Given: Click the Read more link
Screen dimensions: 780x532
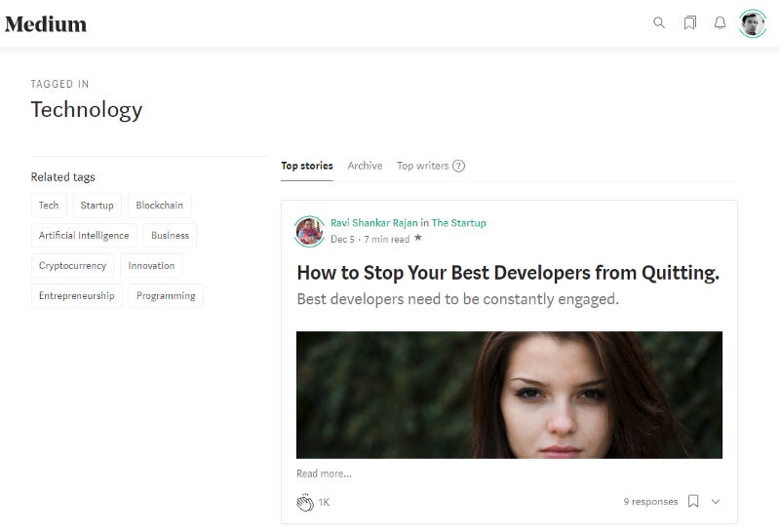Looking at the screenshot, I should pos(324,474).
